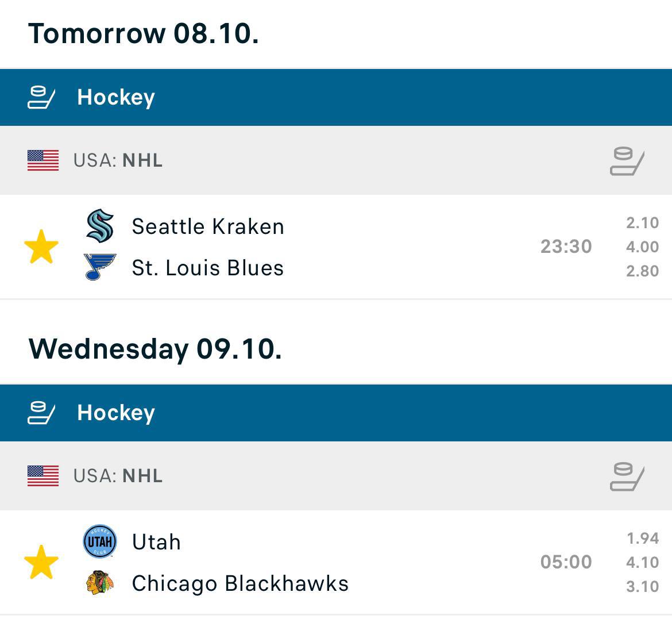Click the Utah Hockey Club logo
The height and width of the screenshot is (623, 672).
point(100,541)
